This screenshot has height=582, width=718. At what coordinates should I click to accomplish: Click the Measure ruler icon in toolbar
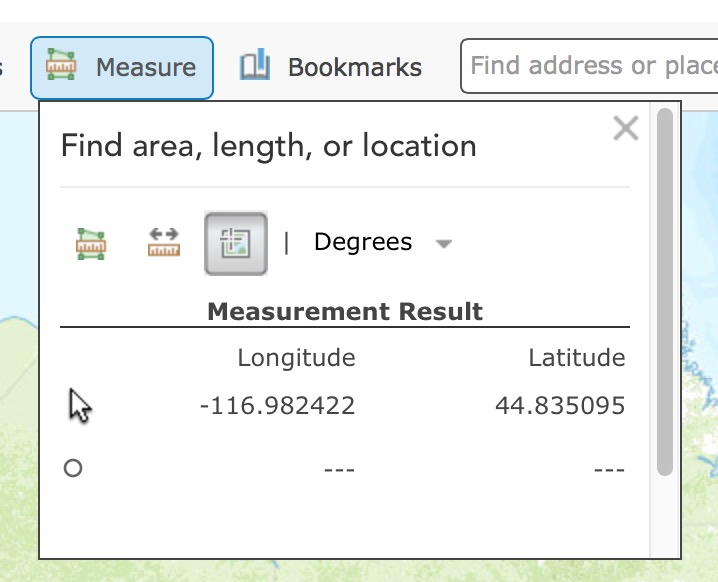[62, 67]
